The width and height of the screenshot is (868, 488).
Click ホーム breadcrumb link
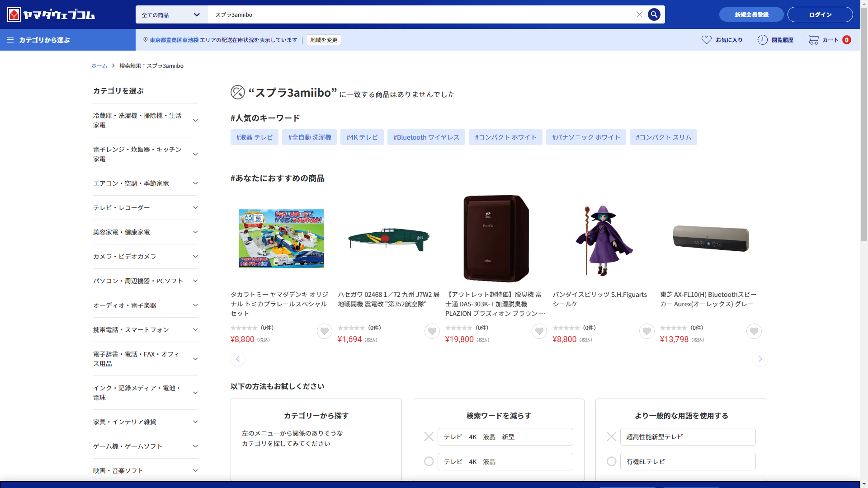pos(99,66)
